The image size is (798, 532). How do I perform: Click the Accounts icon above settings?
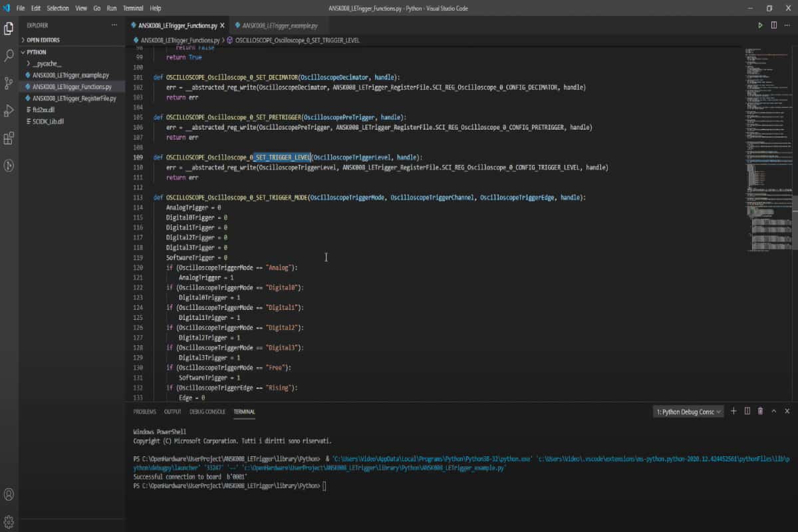pos(9,495)
